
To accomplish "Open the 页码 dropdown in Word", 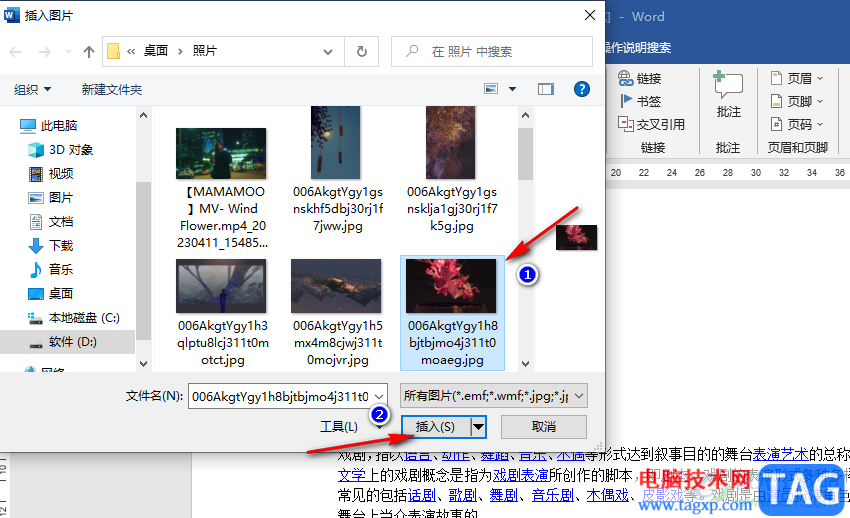I will 797,125.
